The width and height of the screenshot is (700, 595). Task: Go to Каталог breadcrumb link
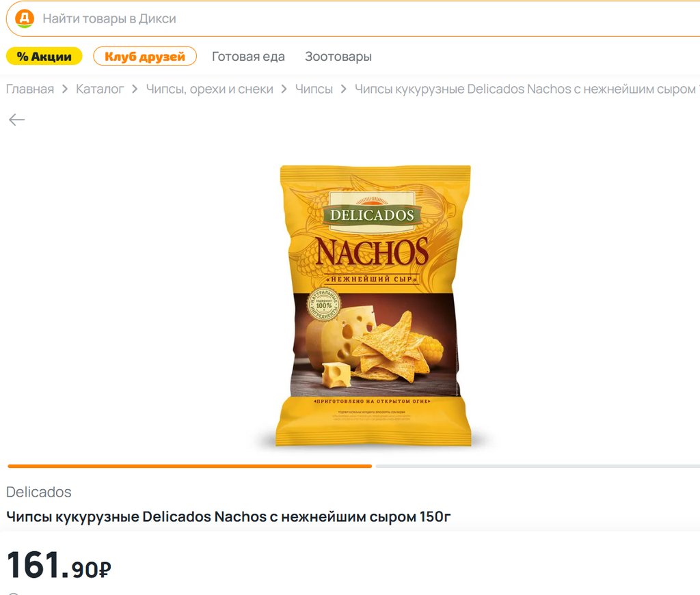[100, 89]
